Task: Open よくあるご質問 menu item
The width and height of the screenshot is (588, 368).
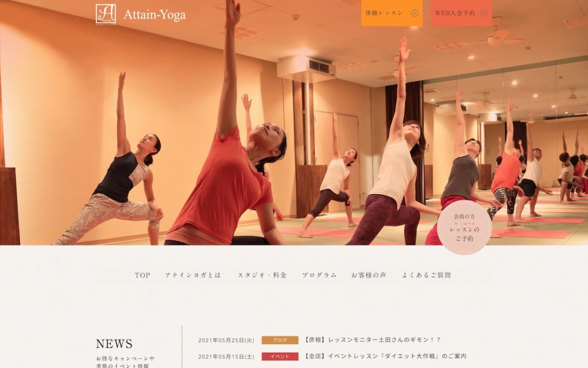Action: pos(427,275)
